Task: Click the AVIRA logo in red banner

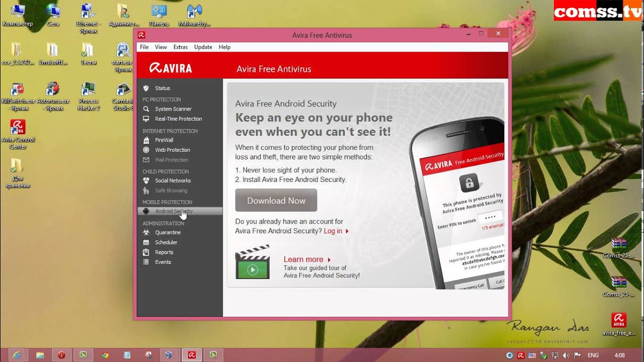Action: click(171, 68)
